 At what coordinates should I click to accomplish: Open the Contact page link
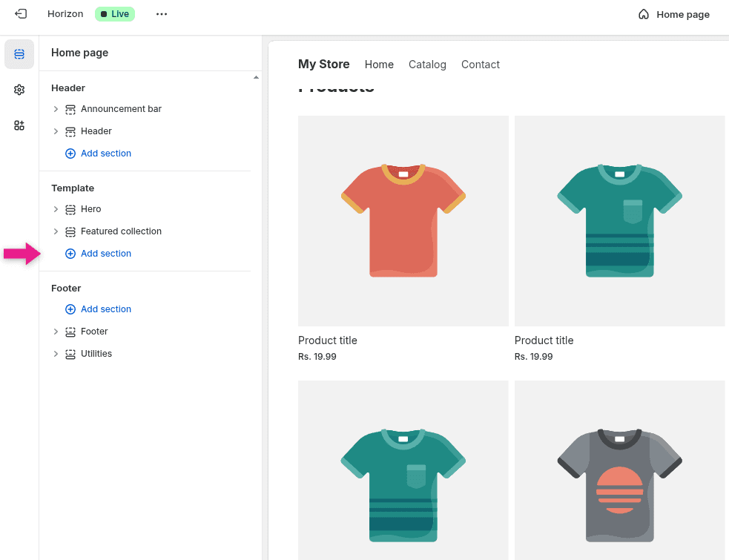[x=480, y=65]
